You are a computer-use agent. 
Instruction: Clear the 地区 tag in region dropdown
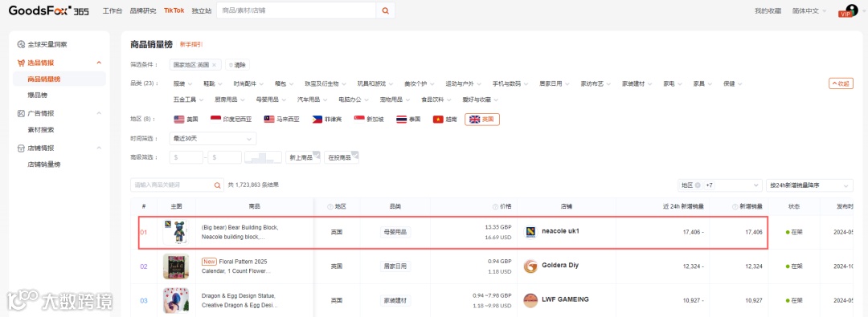click(698, 185)
